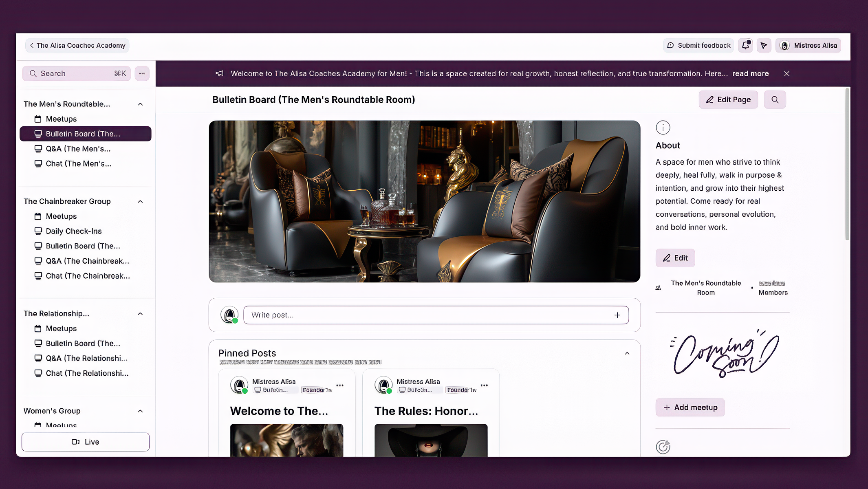
Task: Collapse The Chainbreaker Group section
Action: [x=140, y=201]
